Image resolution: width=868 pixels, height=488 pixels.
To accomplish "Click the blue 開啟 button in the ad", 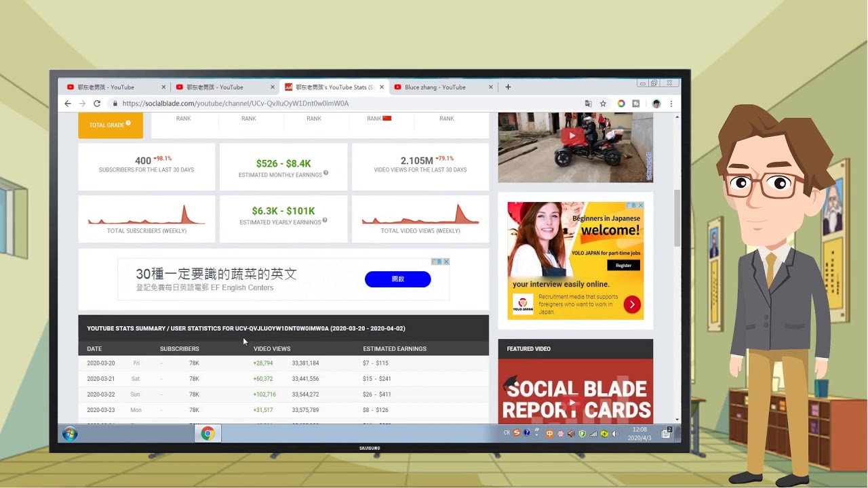I will (x=397, y=279).
